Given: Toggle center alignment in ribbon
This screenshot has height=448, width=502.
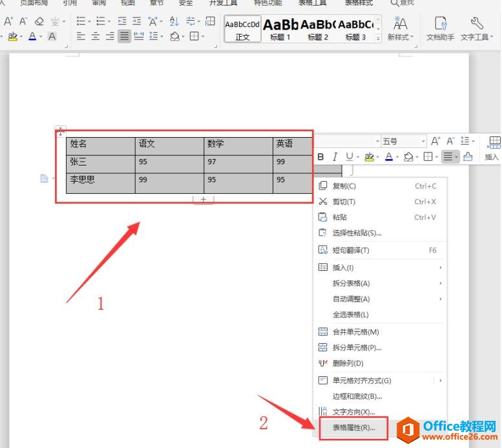Looking at the screenshot, I should 95,36.
